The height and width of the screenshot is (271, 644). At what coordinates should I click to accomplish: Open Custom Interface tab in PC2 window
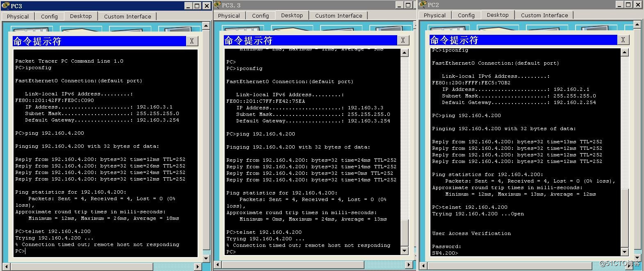(544, 15)
